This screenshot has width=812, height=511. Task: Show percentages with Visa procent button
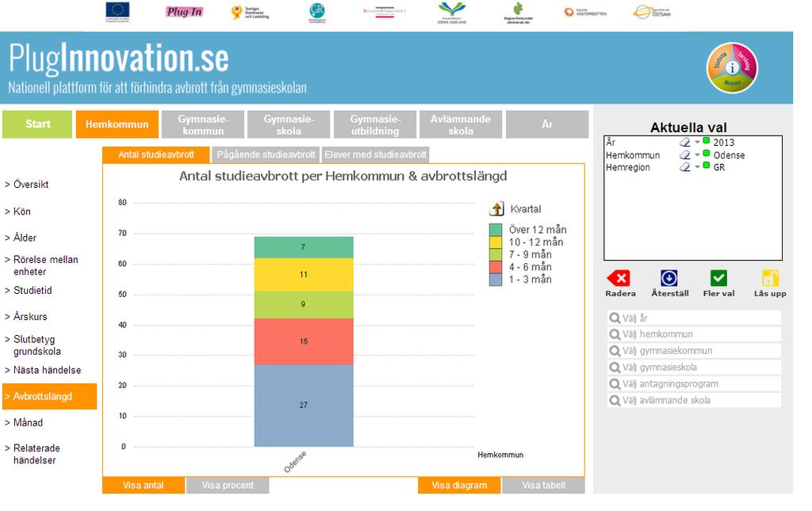click(228, 485)
